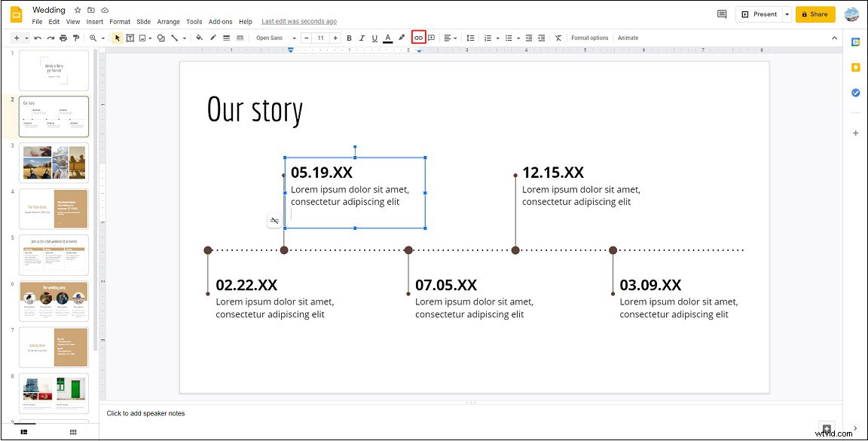Undo the last edit

pyautogui.click(x=38, y=38)
